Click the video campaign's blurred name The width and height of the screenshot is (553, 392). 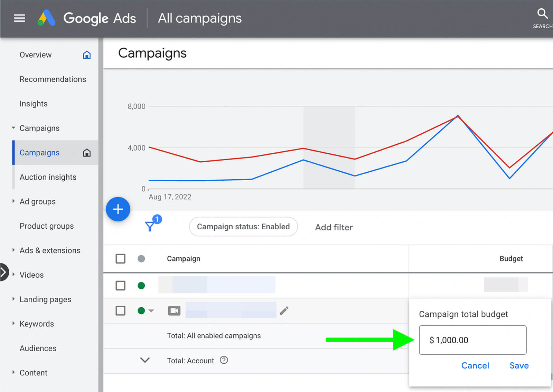pyautogui.click(x=231, y=310)
